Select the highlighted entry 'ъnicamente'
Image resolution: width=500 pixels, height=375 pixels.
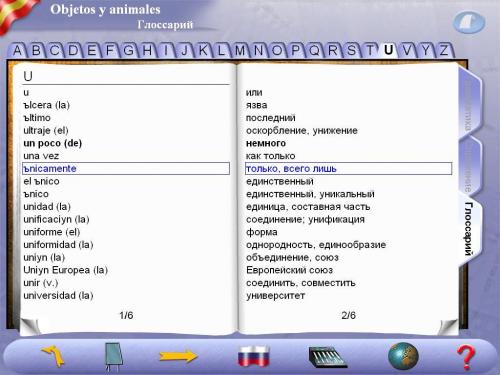pyautogui.click(x=126, y=169)
